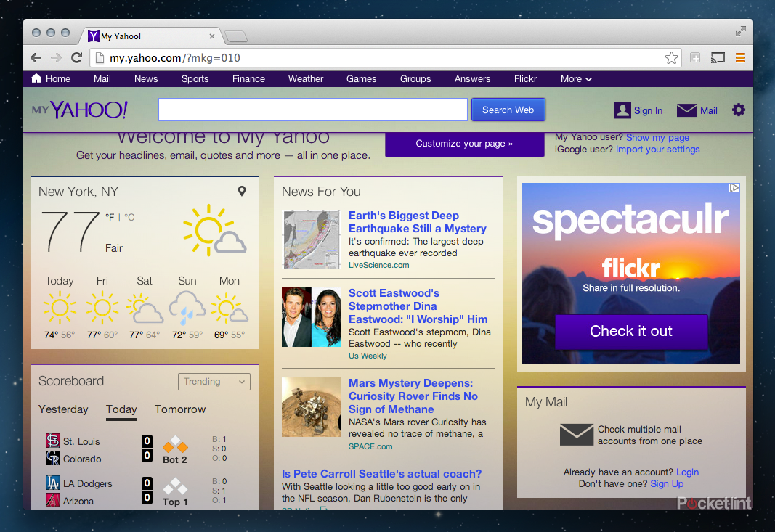Switch Scoreboard to the Tomorrow tab
Image resolution: width=775 pixels, height=532 pixels.
click(x=179, y=409)
